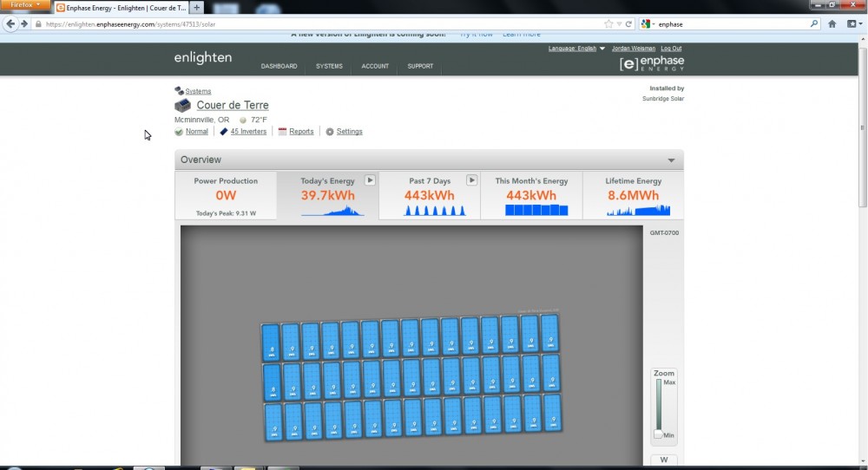Viewport: 868px width, 470px height.
Task: Click the gear icon beside Settings
Action: click(x=329, y=132)
